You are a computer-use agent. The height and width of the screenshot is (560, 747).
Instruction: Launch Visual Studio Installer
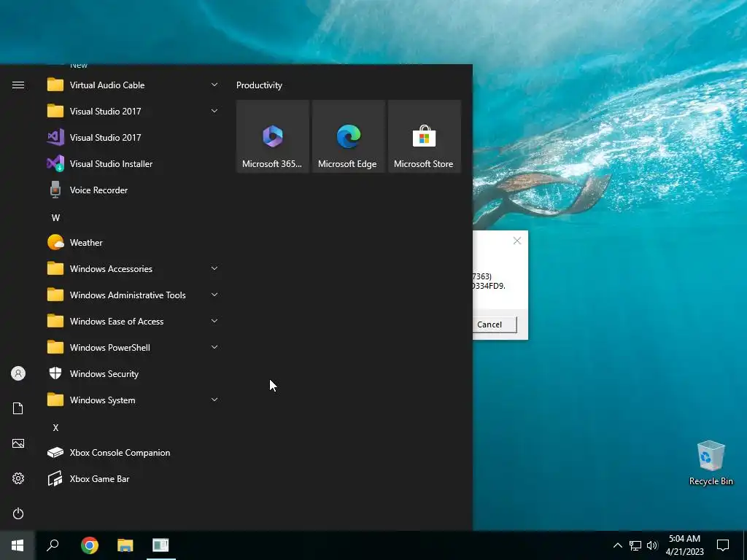click(133, 164)
